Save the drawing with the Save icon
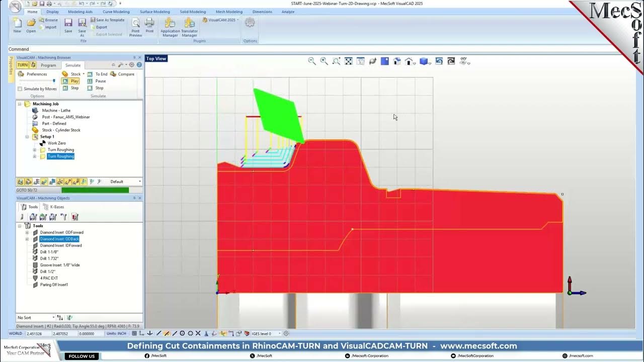644x362 pixels. 68,25
